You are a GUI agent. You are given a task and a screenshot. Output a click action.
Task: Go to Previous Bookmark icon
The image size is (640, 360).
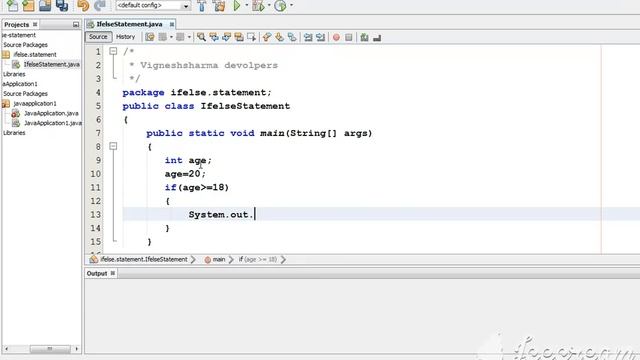[x=267, y=37]
